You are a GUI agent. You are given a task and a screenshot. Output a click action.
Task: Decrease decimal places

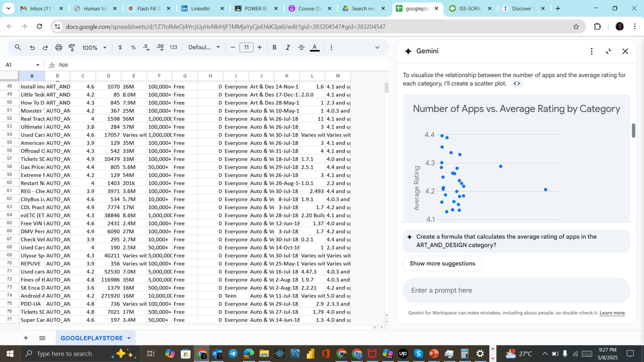point(146,48)
